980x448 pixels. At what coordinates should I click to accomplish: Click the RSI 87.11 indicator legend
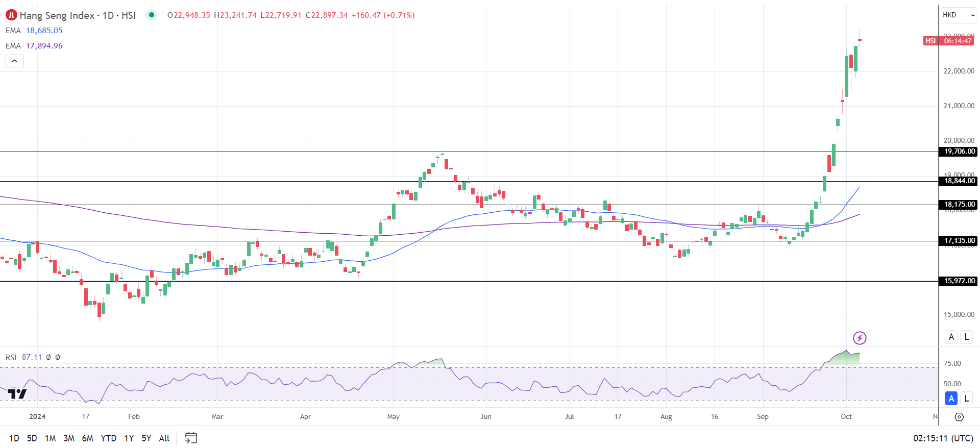coord(24,357)
